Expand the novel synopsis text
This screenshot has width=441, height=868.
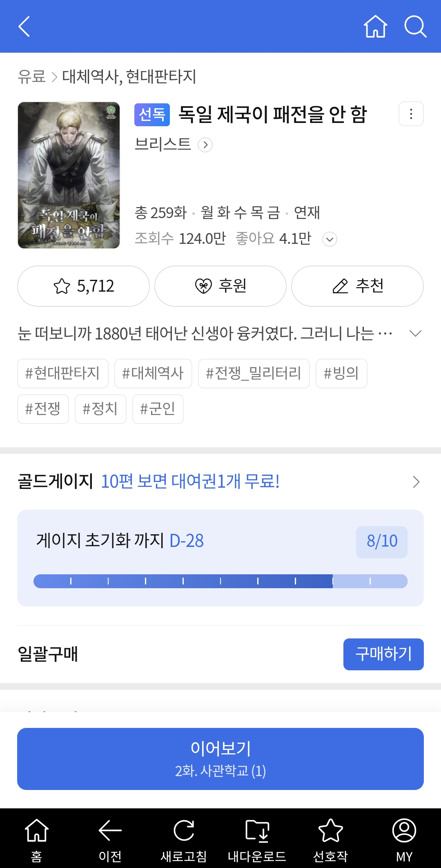[415, 334]
